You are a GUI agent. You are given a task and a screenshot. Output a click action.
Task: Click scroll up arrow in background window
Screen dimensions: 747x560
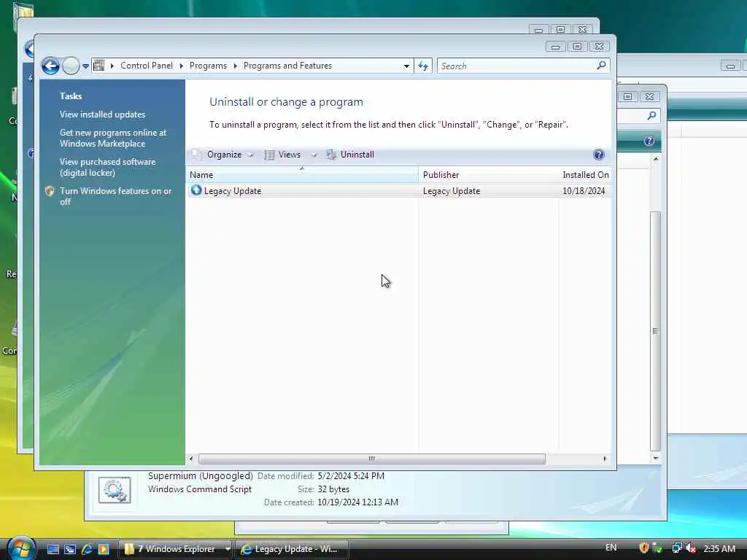[x=656, y=159]
